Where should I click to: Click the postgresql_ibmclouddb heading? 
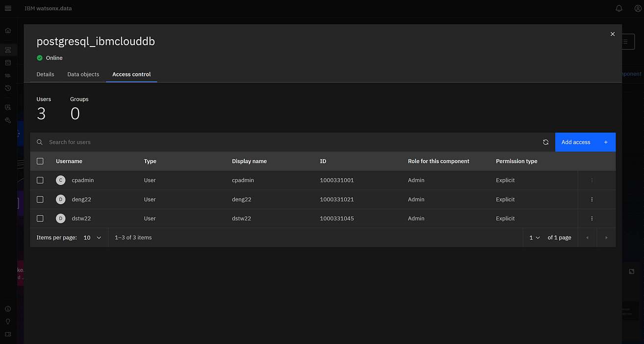pyautogui.click(x=96, y=42)
